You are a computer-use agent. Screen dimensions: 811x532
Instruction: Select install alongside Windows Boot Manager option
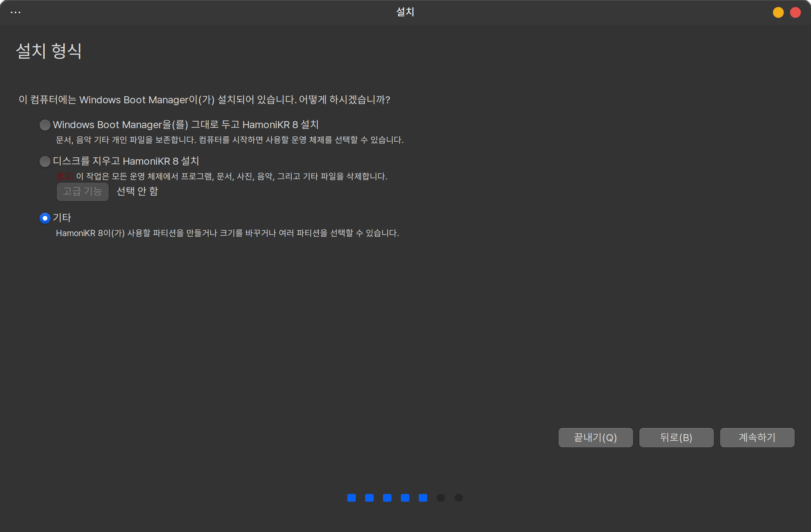click(x=45, y=125)
